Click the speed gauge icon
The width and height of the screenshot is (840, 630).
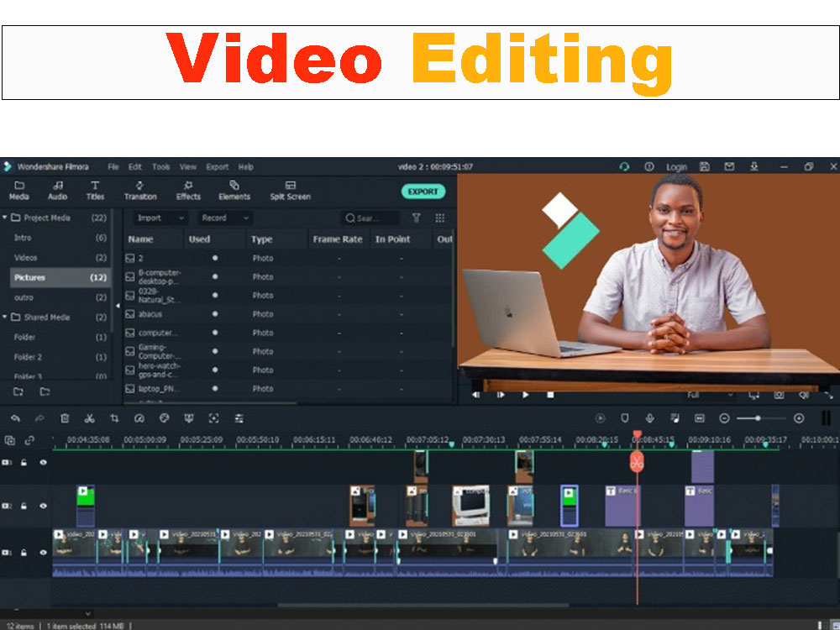coord(139,418)
